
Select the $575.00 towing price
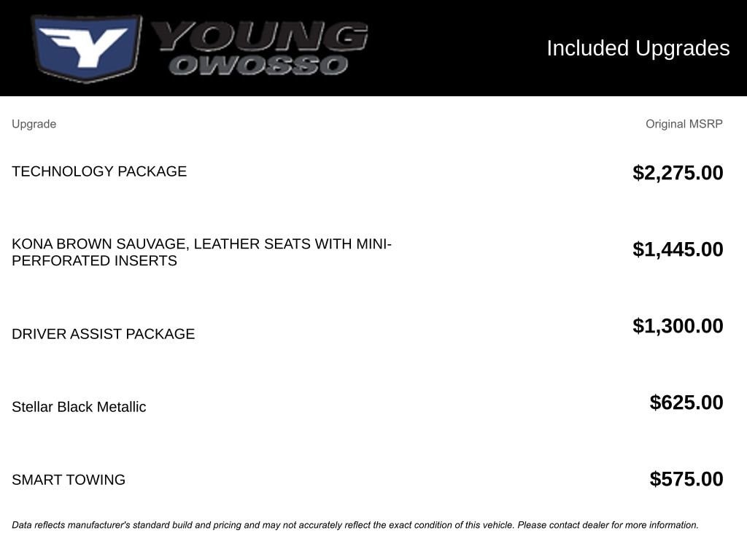tap(686, 479)
